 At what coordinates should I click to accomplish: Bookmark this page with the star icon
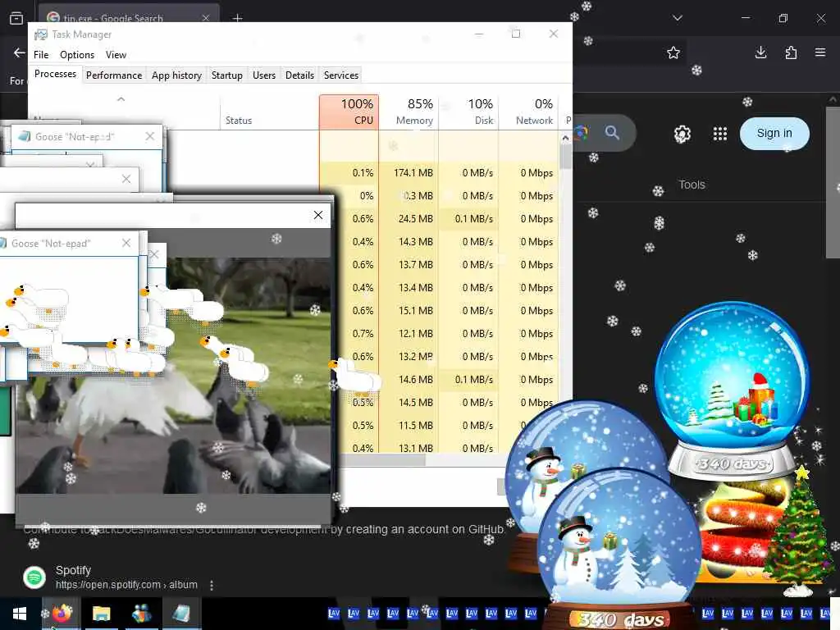pyautogui.click(x=673, y=52)
